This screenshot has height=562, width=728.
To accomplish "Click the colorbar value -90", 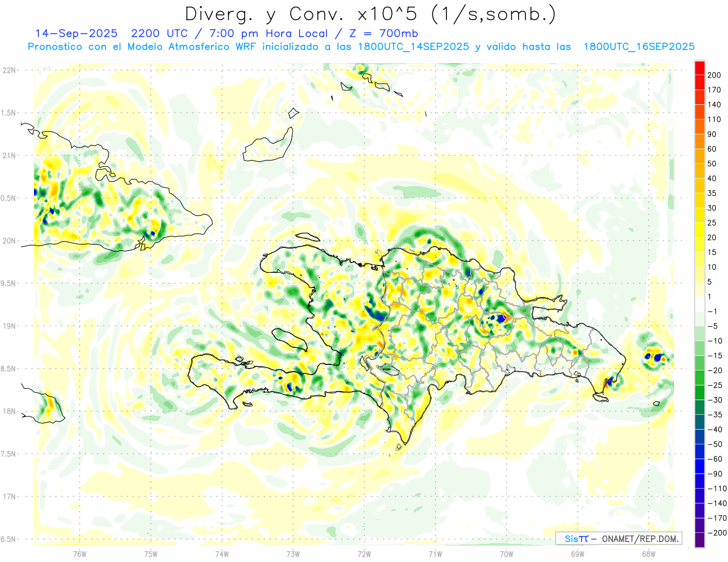I will point(715,473).
